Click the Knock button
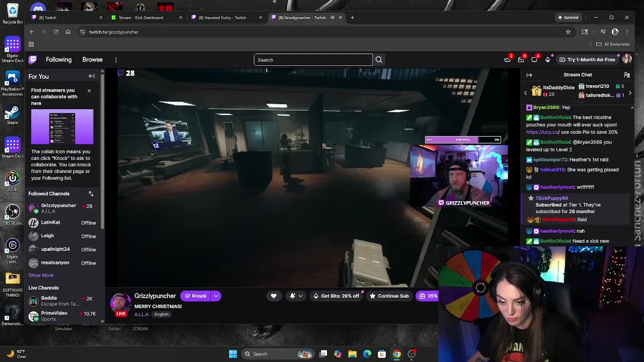 click(195, 296)
